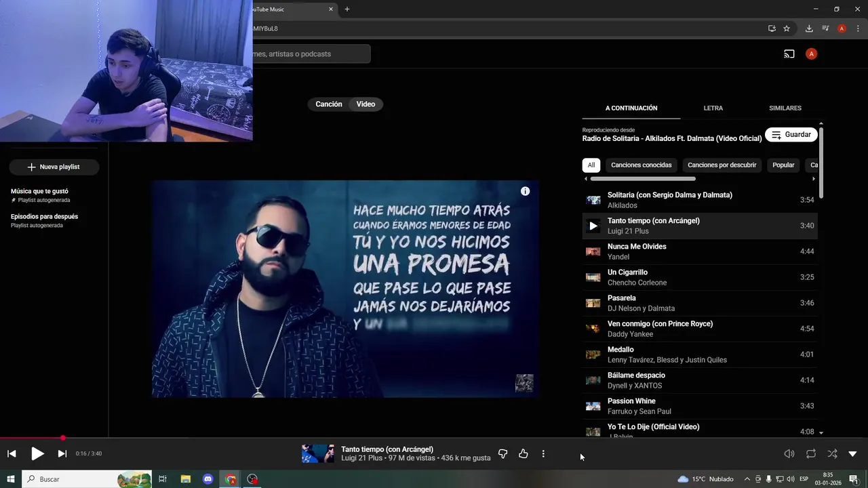Open a new Chrome tab

pyautogui.click(x=347, y=9)
